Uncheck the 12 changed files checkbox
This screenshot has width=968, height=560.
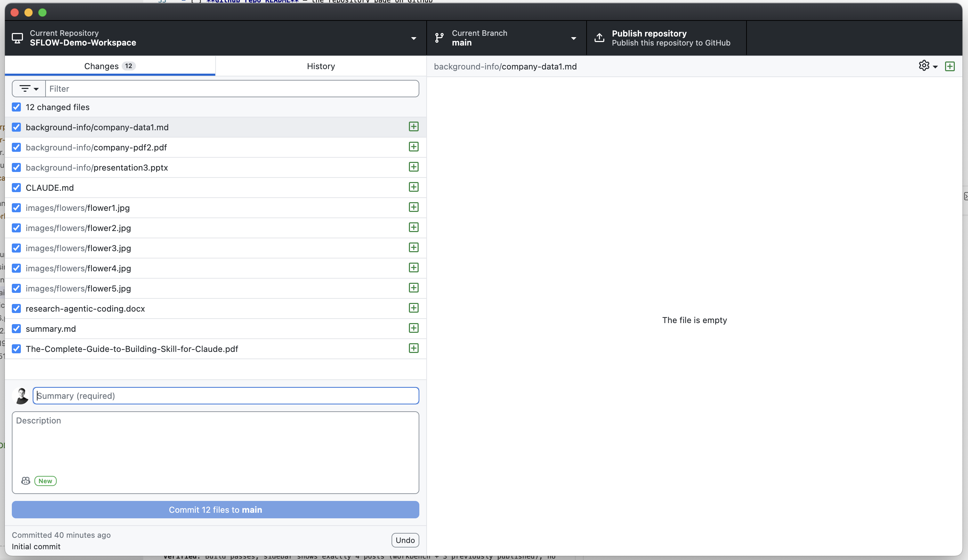pyautogui.click(x=16, y=107)
